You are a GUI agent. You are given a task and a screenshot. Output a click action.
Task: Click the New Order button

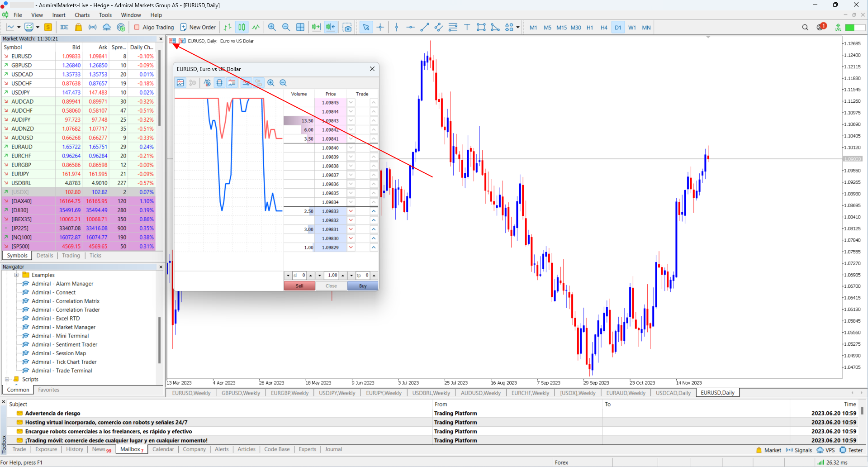198,27
